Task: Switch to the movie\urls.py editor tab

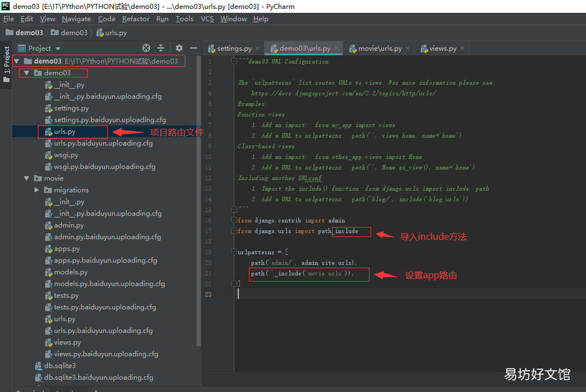Action: click(x=380, y=49)
